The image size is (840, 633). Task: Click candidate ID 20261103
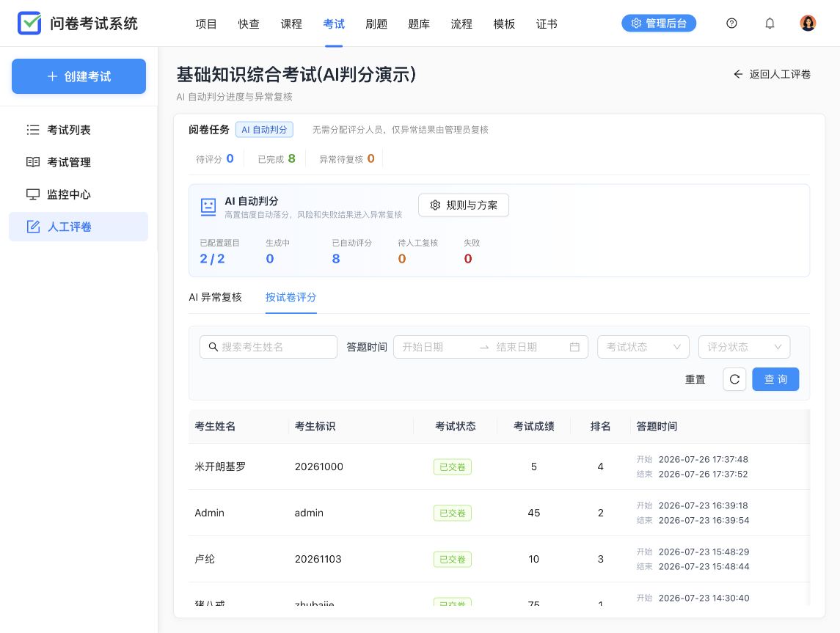click(318, 559)
